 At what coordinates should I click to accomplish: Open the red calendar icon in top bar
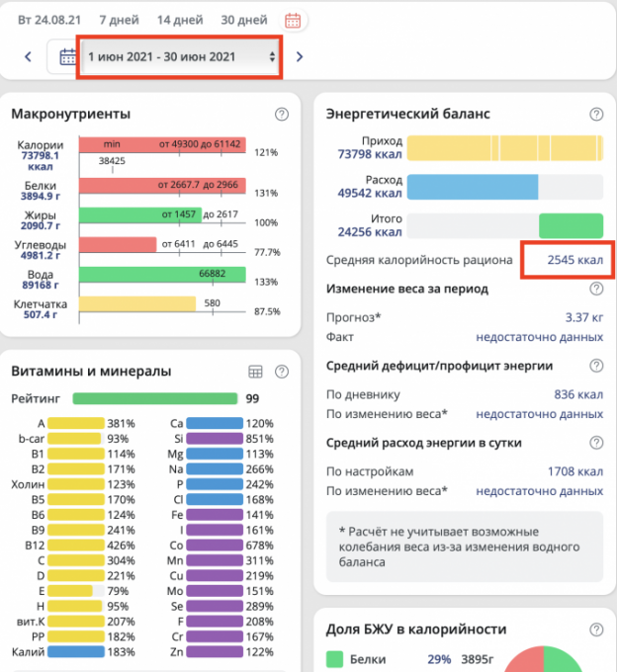(293, 20)
